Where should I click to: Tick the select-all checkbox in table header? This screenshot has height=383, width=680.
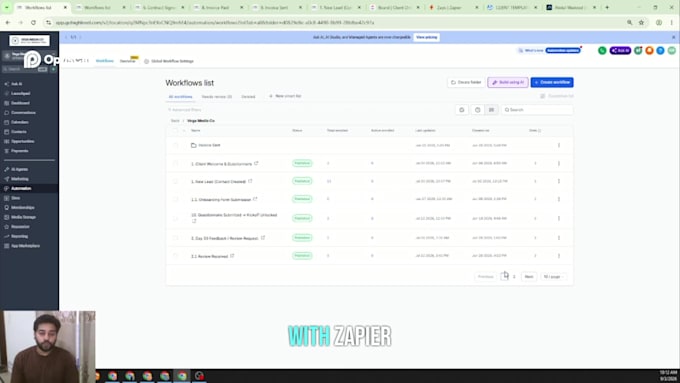175,130
